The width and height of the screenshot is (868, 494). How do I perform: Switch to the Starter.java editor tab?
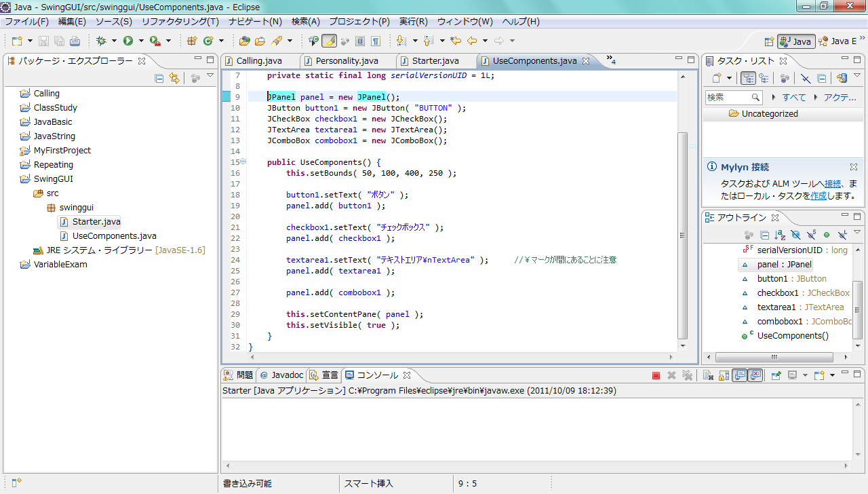(435, 60)
